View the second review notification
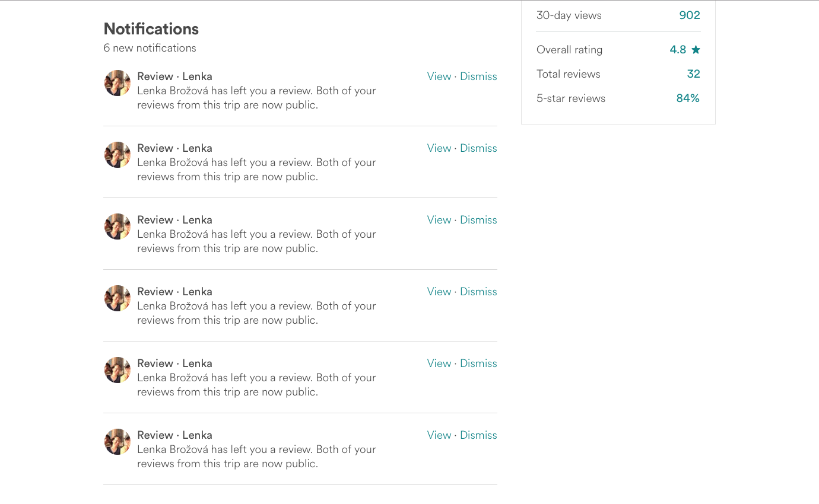This screenshot has height=504, width=819. click(439, 148)
